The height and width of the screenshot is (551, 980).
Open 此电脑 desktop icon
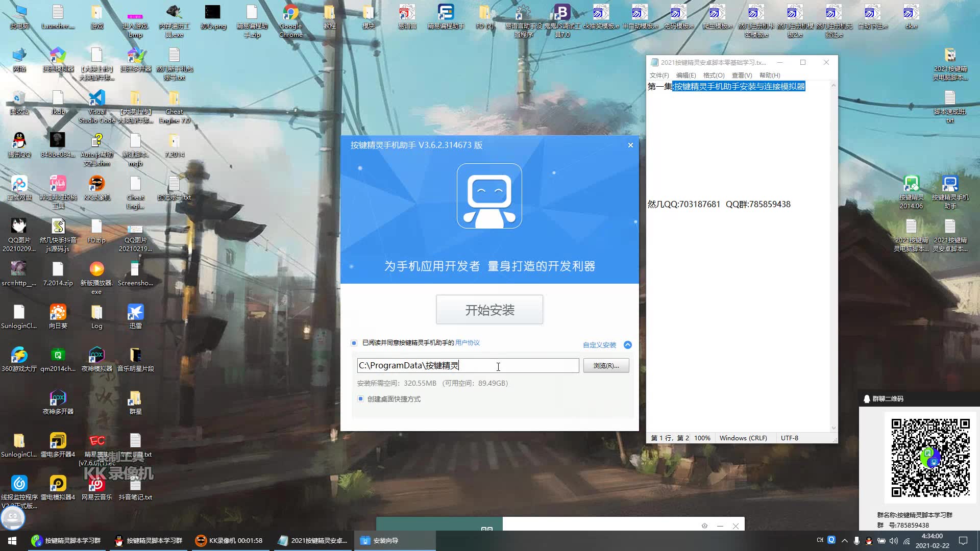tap(19, 16)
